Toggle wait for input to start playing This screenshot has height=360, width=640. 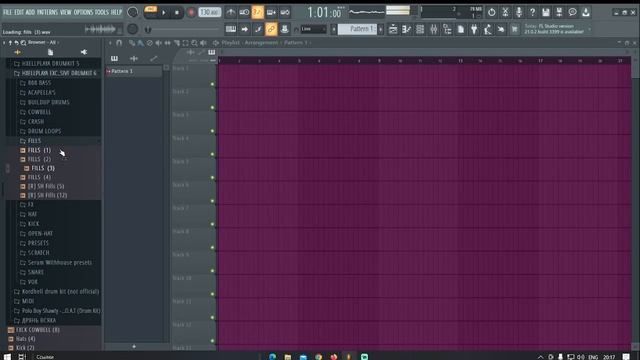coord(244,12)
